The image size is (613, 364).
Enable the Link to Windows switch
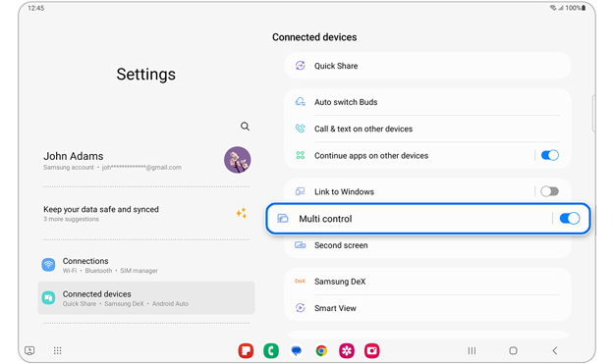point(550,191)
